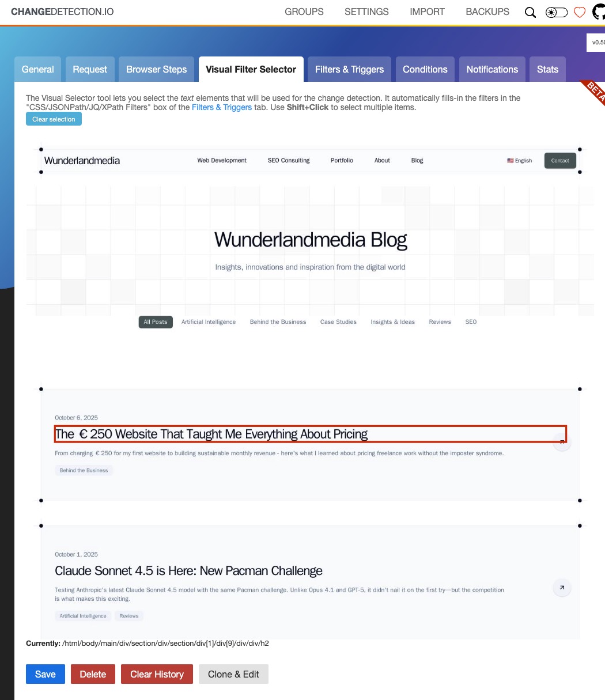Viewport: 605px width, 700px height.
Task: Open the SETTINGS menu item
Action: click(x=366, y=12)
